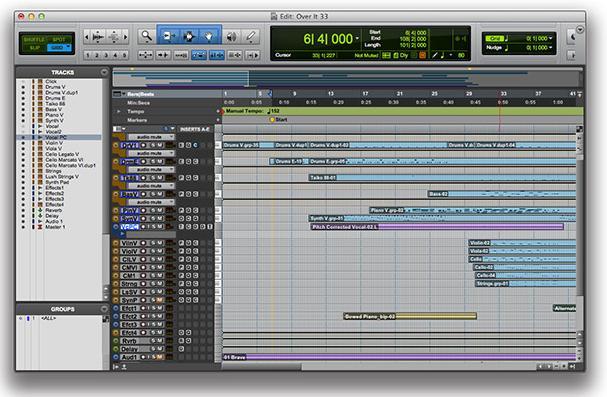Screen dimensions: 607x397
Task: Click the horizontal scrollbar at bottom
Action: (379, 366)
